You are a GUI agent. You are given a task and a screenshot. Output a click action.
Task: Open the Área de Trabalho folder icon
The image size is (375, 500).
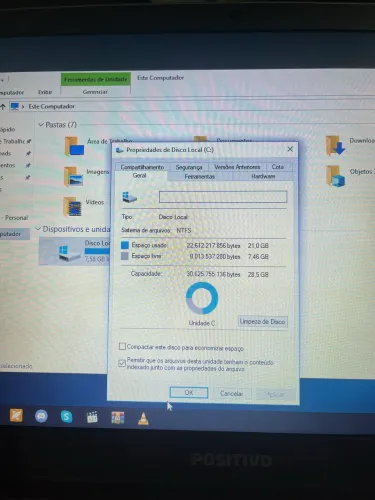tap(74, 146)
